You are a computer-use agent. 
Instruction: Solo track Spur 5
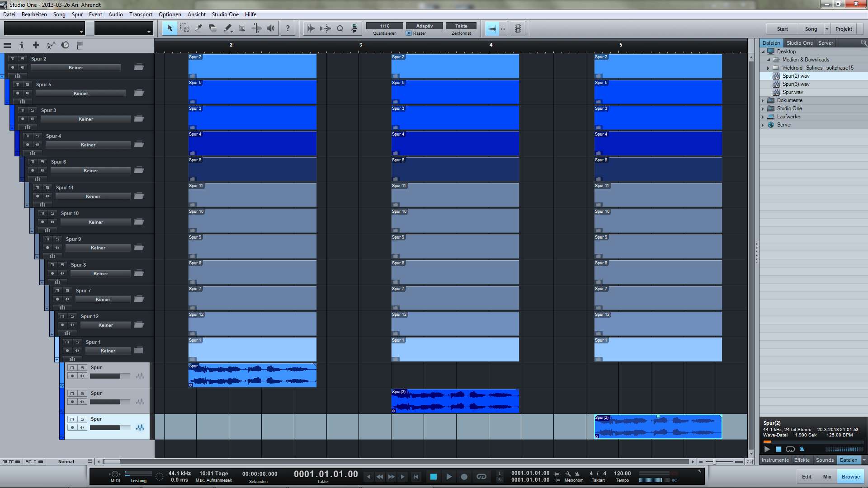(x=27, y=84)
